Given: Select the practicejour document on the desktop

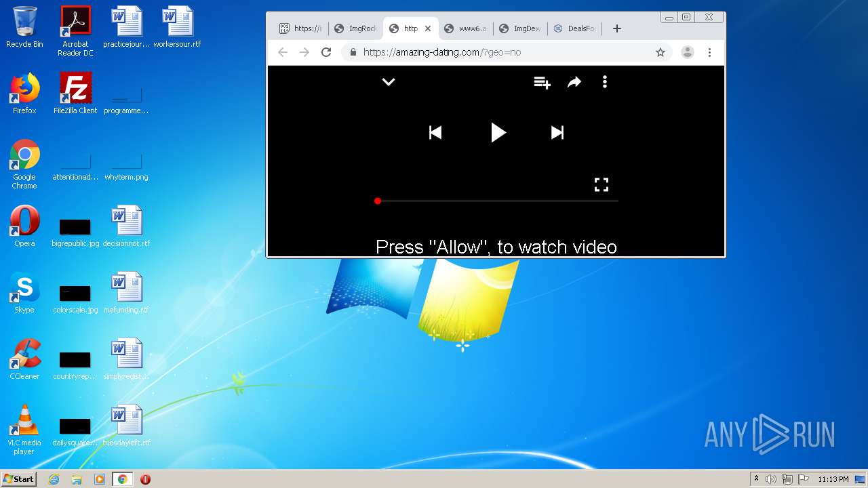Looking at the screenshot, I should (126, 27).
